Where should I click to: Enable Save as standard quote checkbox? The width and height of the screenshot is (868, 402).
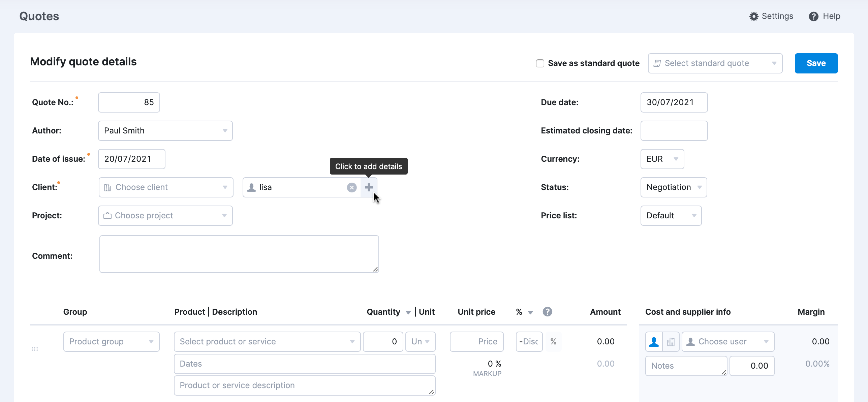tap(540, 63)
